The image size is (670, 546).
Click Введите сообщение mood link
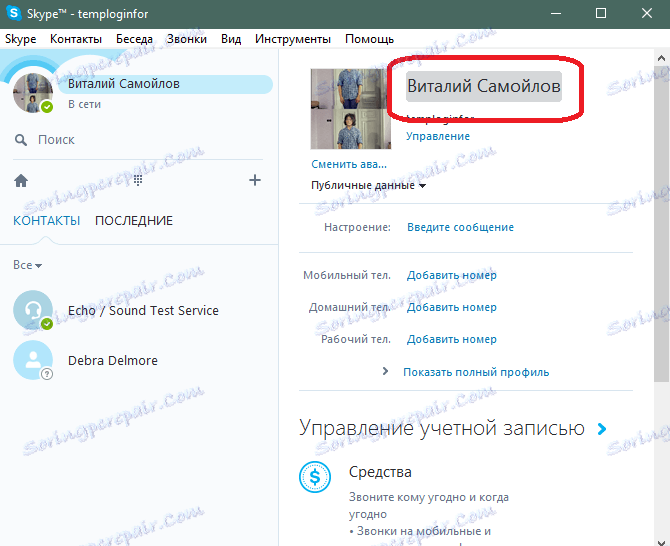[x=460, y=227]
